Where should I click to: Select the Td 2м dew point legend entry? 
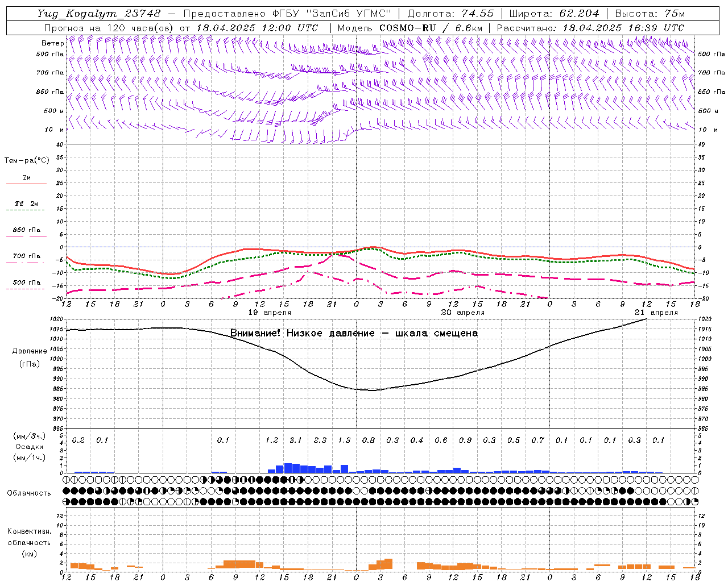tap(27, 203)
